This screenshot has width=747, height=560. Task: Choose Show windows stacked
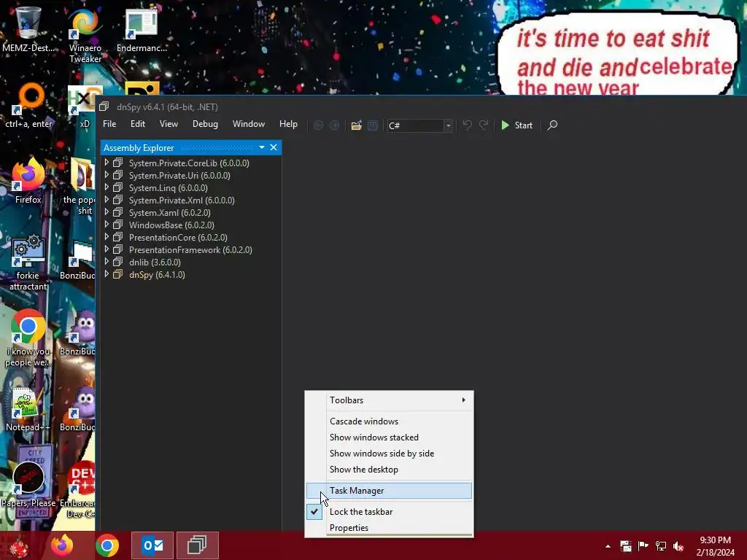pyautogui.click(x=390, y=437)
